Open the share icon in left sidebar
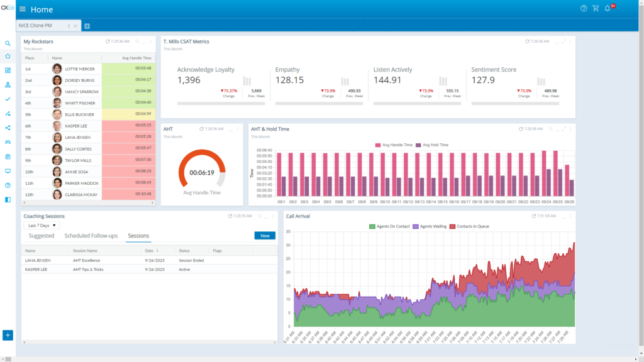This screenshot has height=362, width=644. click(8, 128)
